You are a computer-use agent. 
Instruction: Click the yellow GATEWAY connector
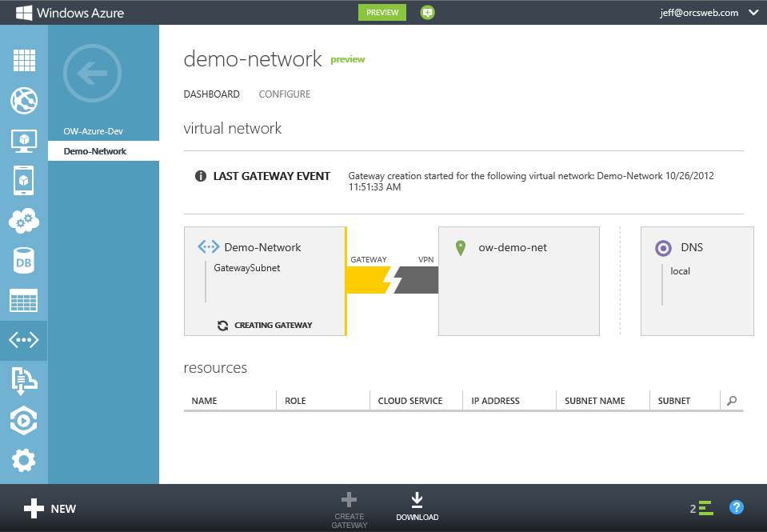(368, 280)
